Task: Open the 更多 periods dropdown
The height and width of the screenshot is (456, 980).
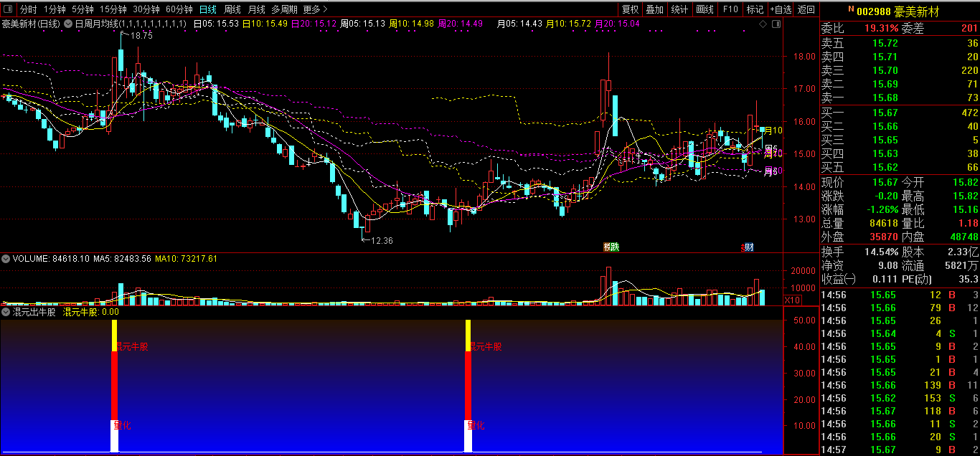Action: coord(315,9)
